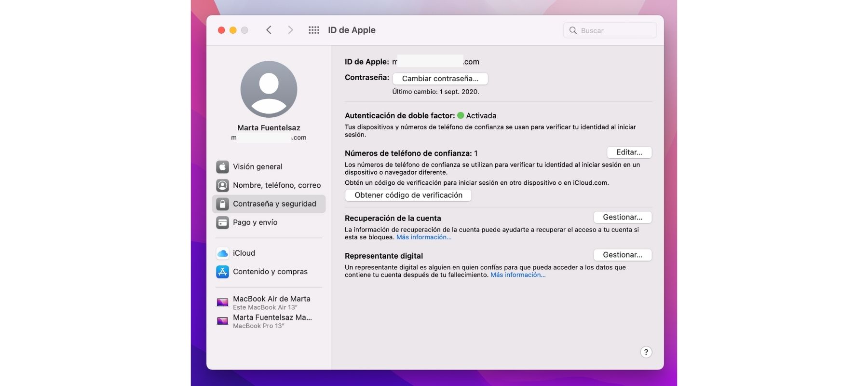This screenshot has width=868, height=386.
Task: Show all preferences grid icon
Action: pyautogui.click(x=314, y=30)
